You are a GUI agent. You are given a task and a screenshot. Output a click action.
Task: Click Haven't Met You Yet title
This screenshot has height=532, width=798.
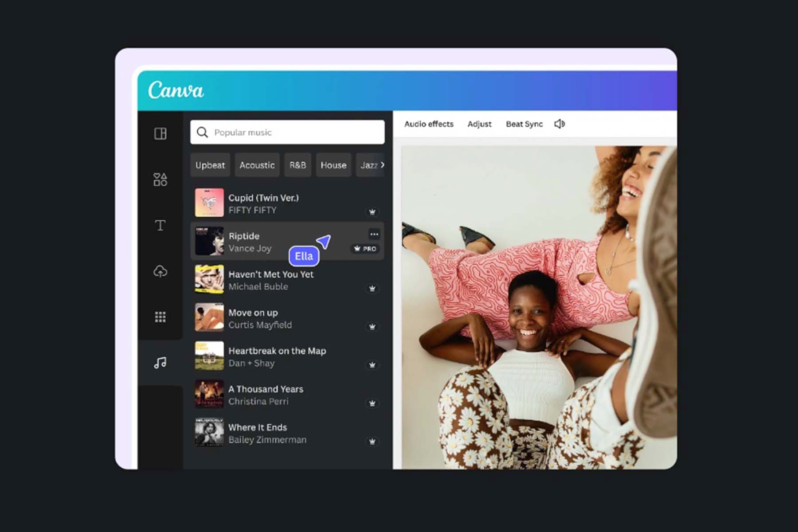coord(271,274)
